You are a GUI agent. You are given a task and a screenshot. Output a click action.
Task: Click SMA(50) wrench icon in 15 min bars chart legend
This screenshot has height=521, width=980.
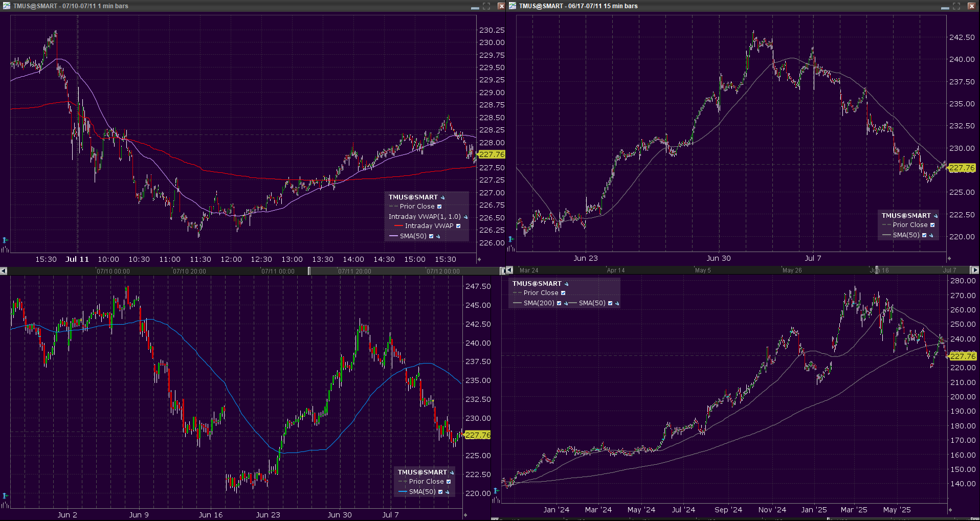tap(931, 236)
